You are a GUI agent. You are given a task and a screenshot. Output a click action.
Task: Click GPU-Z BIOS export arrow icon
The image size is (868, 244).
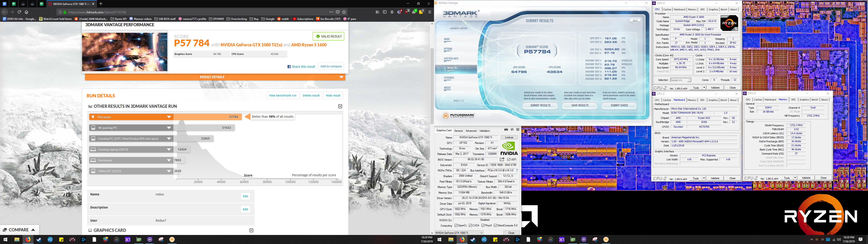point(502,160)
